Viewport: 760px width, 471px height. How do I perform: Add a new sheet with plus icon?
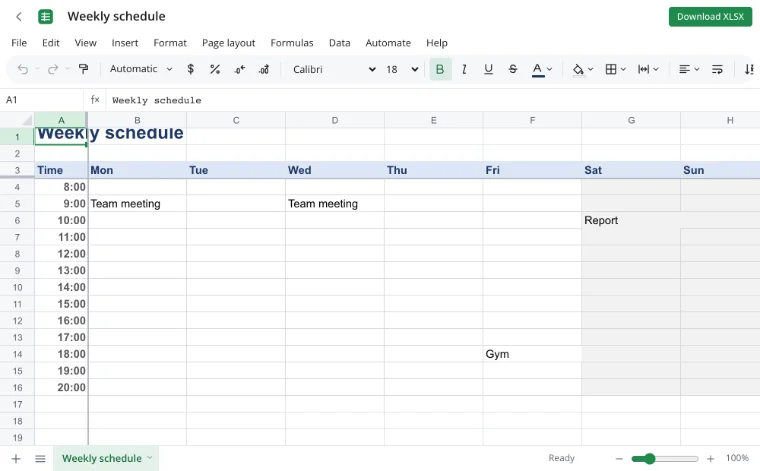pyautogui.click(x=16, y=458)
